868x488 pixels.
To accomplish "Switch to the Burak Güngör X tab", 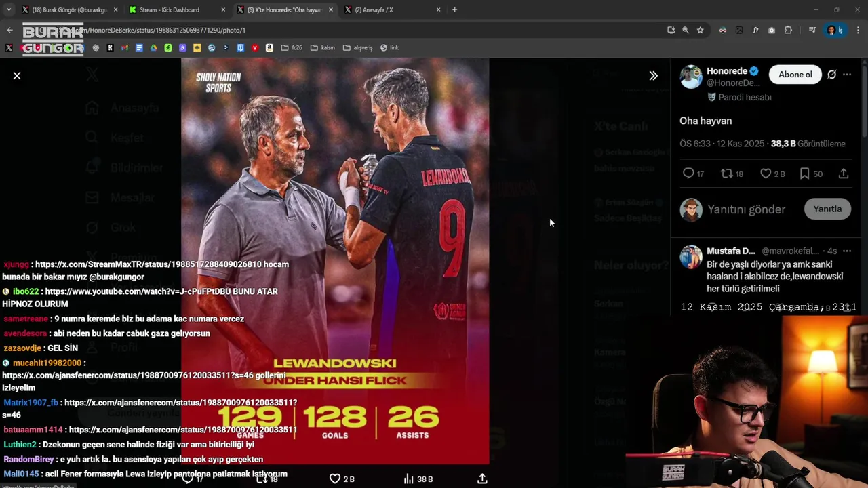I will click(x=71, y=9).
